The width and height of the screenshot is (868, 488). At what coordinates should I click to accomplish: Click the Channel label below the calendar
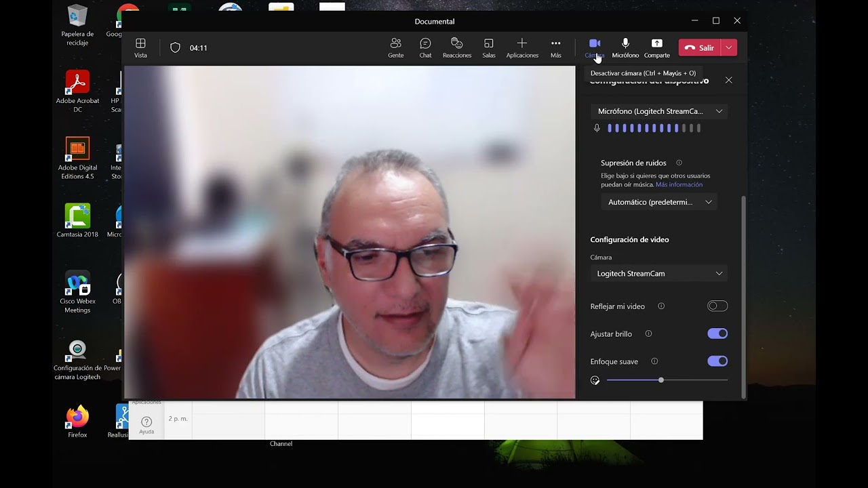tap(281, 444)
